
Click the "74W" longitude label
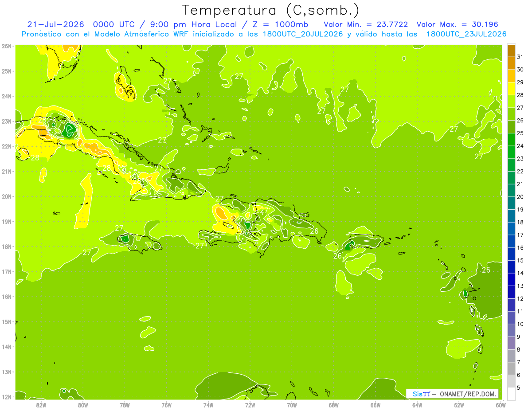[208, 405]
